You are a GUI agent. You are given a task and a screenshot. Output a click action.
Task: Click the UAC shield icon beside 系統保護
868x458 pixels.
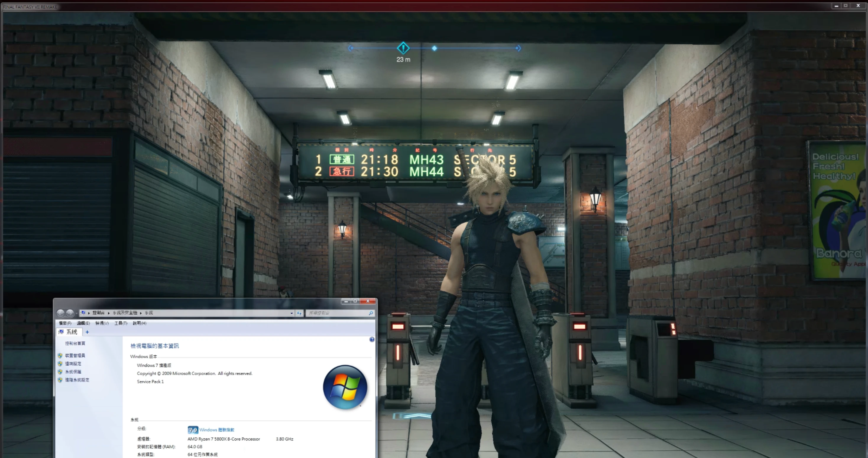pos(60,371)
